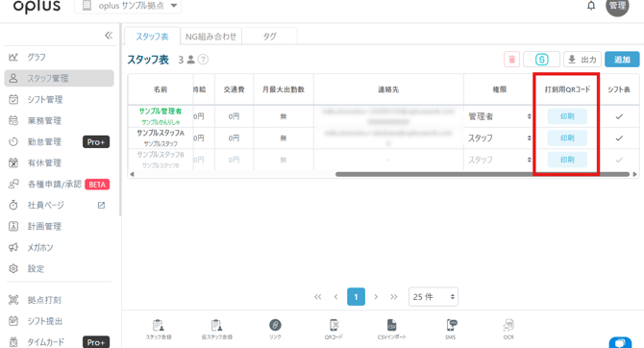Go to next page with right chevron
This screenshot has width=644, height=348.
[376, 297]
